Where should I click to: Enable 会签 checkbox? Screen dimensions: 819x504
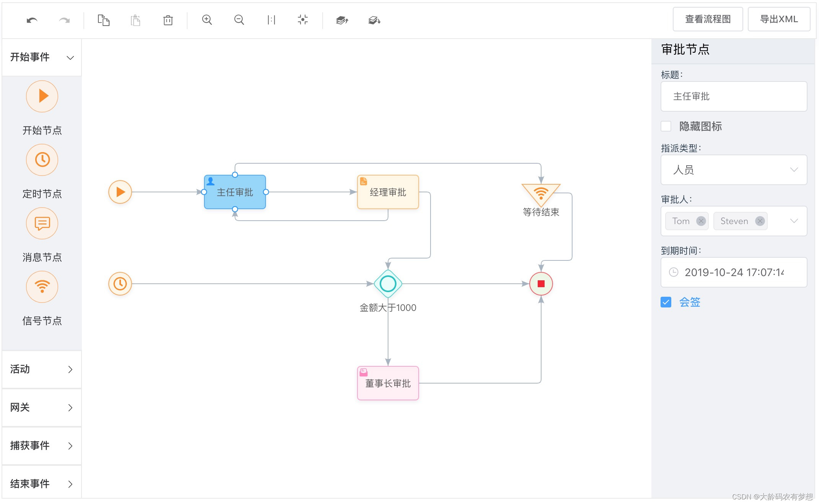click(x=665, y=302)
